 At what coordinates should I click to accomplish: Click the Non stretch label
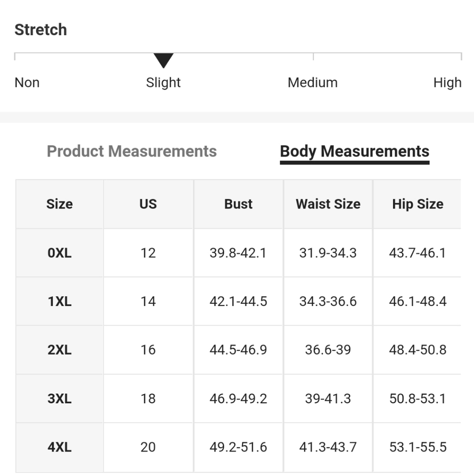[x=27, y=82]
